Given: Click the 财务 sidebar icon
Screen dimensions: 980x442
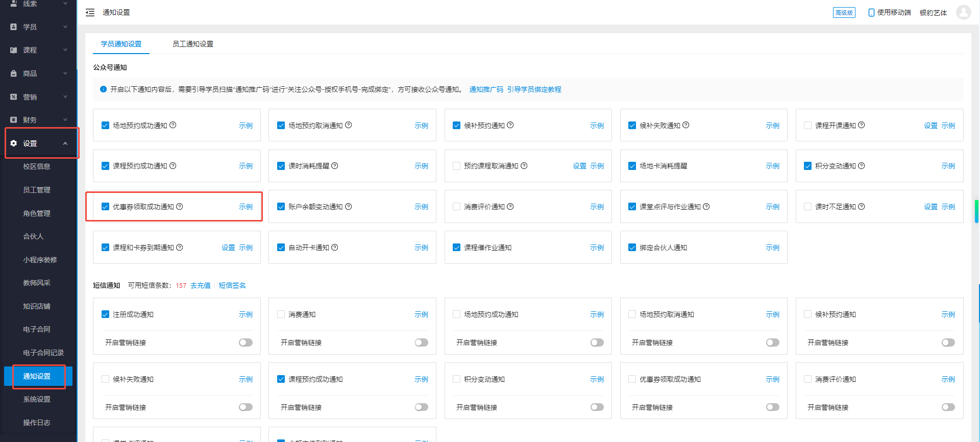Looking at the screenshot, I should tap(14, 120).
